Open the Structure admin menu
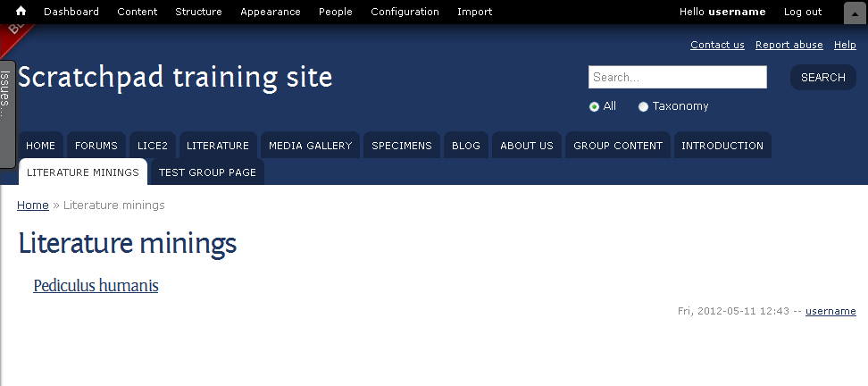The width and height of the screenshot is (868, 386). pyautogui.click(x=198, y=12)
